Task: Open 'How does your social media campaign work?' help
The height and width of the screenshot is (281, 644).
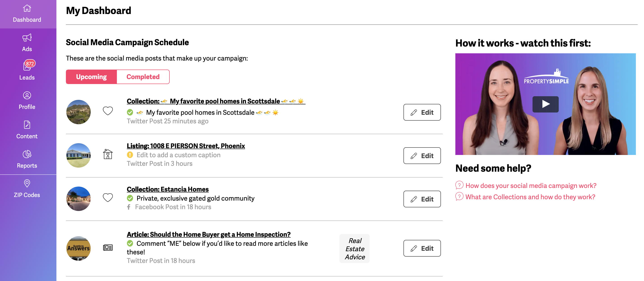Action: pos(530,186)
